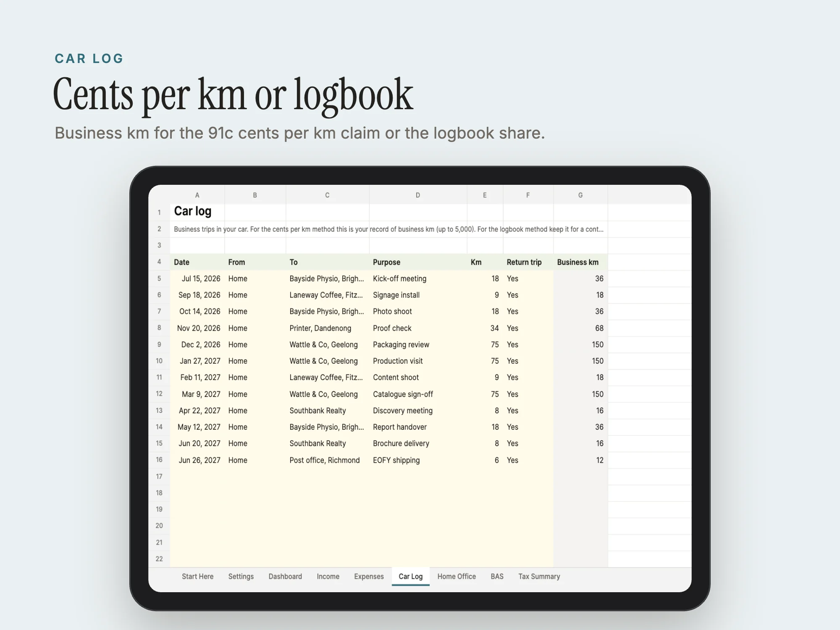
Task: Select the Income sheet tab
Action: 328,576
